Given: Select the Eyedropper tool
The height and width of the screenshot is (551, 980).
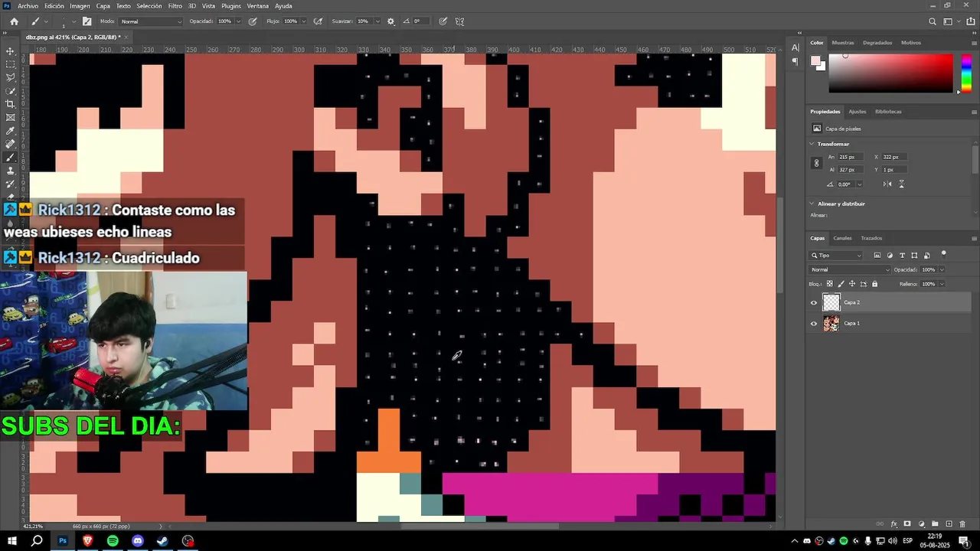Looking at the screenshot, I should click(x=10, y=131).
